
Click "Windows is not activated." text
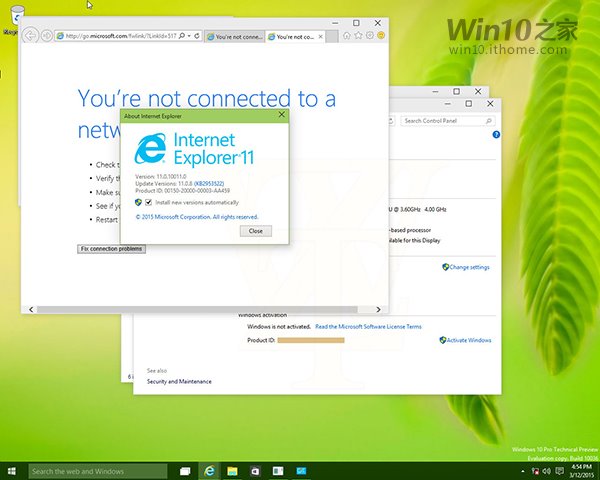click(x=279, y=327)
